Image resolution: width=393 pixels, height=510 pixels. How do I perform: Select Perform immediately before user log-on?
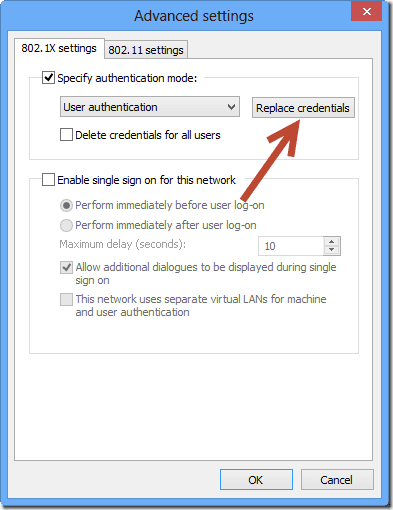pos(66,205)
